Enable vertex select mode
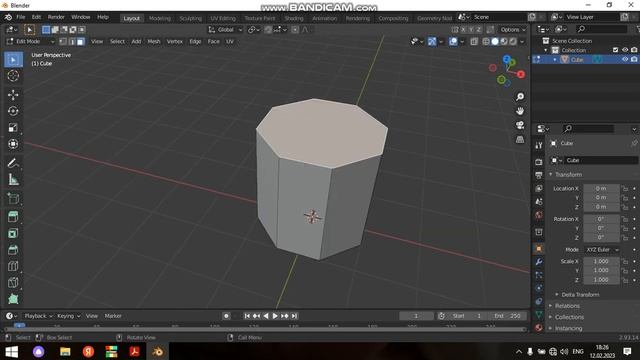640x360 pixels. [x=63, y=42]
